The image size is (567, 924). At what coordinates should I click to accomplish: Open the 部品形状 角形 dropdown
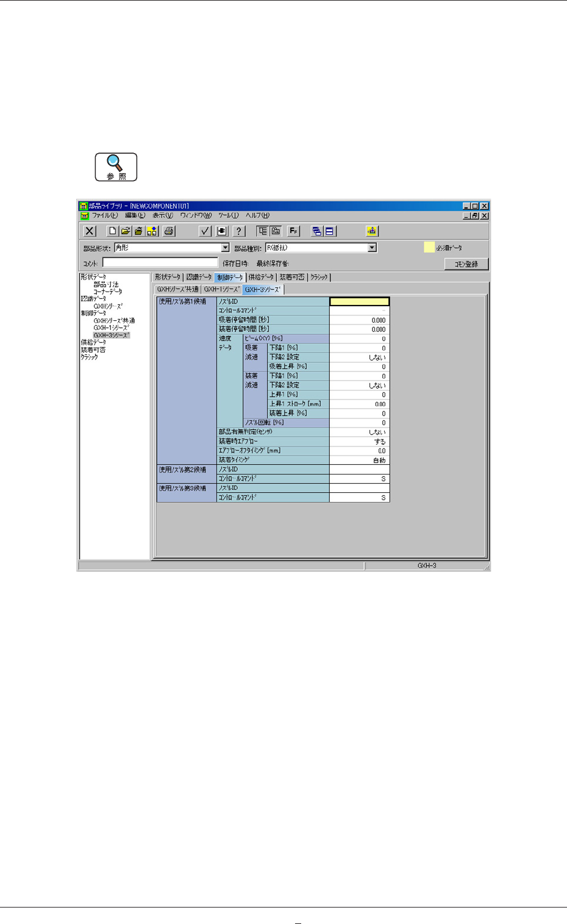[225, 248]
